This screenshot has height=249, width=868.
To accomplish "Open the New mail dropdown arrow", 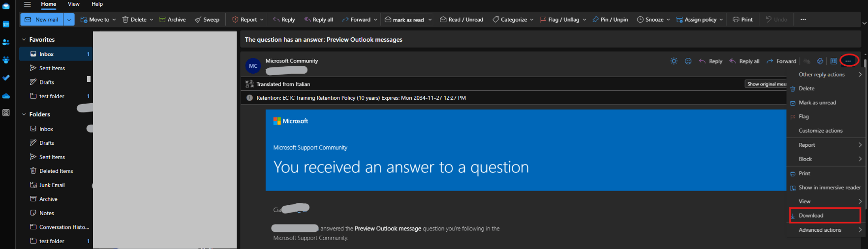I will pyautogui.click(x=69, y=20).
